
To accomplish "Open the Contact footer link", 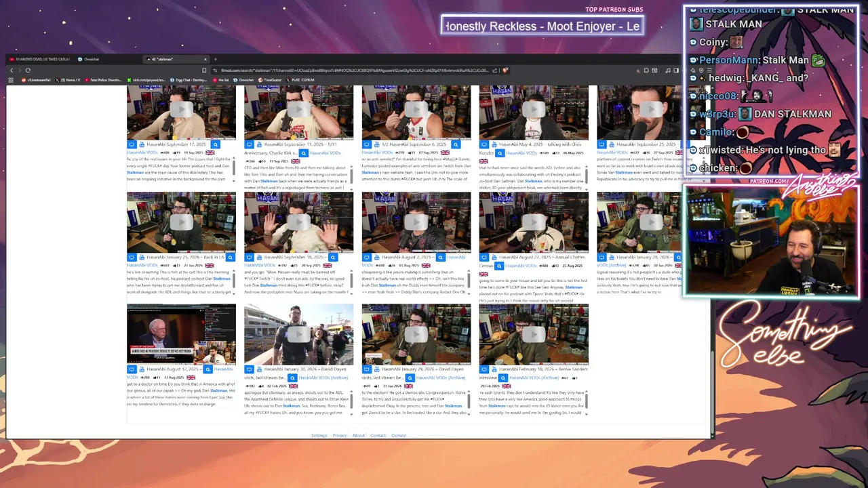I will pos(378,435).
